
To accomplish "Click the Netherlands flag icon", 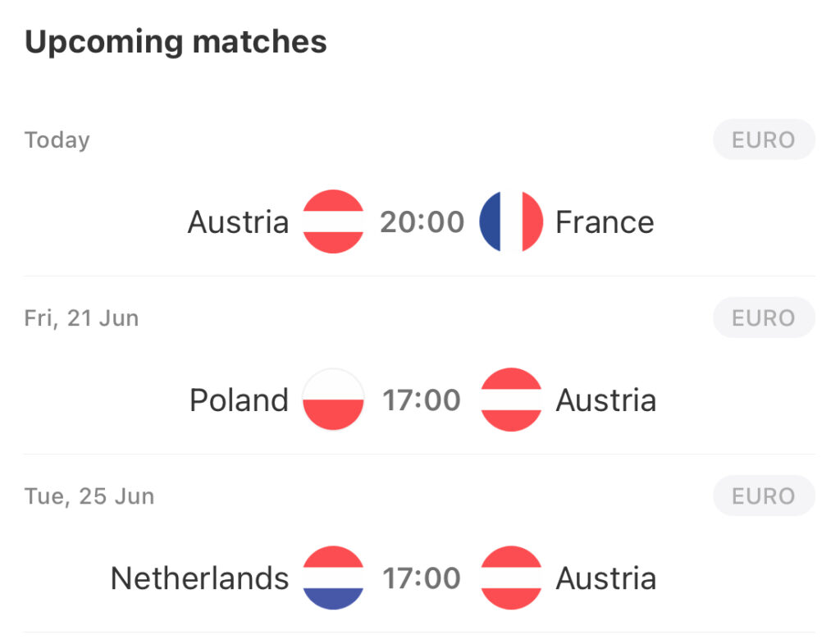I will 333,578.
